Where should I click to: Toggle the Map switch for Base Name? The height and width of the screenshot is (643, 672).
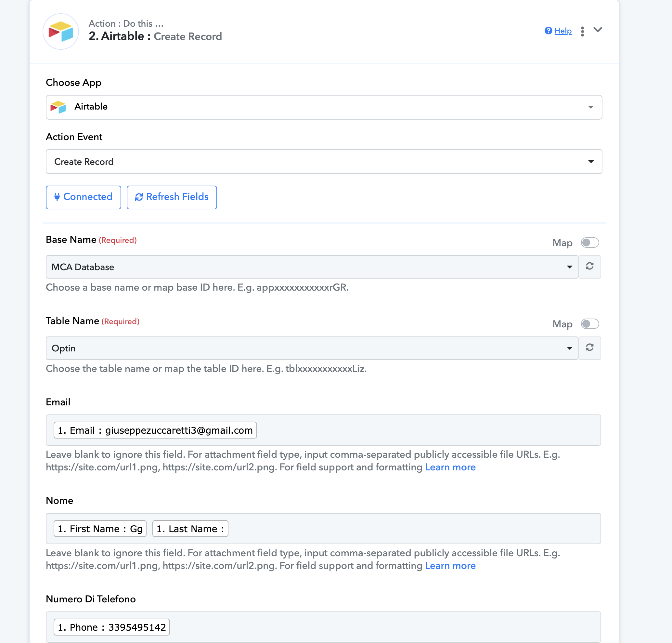(x=590, y=242)
